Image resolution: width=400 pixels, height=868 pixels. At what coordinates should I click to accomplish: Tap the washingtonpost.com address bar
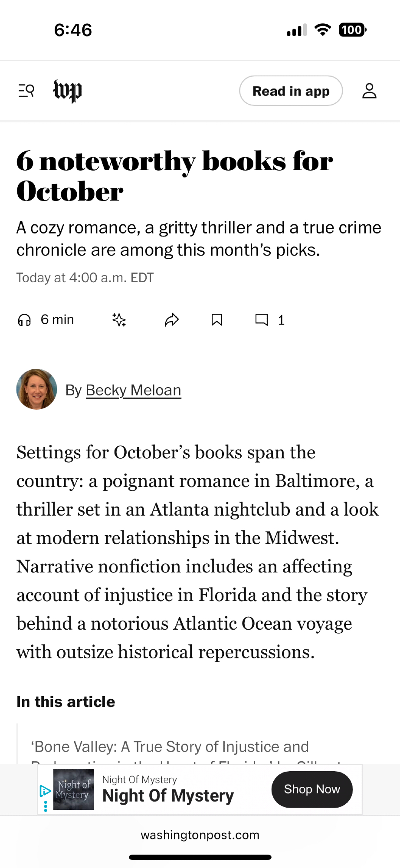(x=200, y=835)
